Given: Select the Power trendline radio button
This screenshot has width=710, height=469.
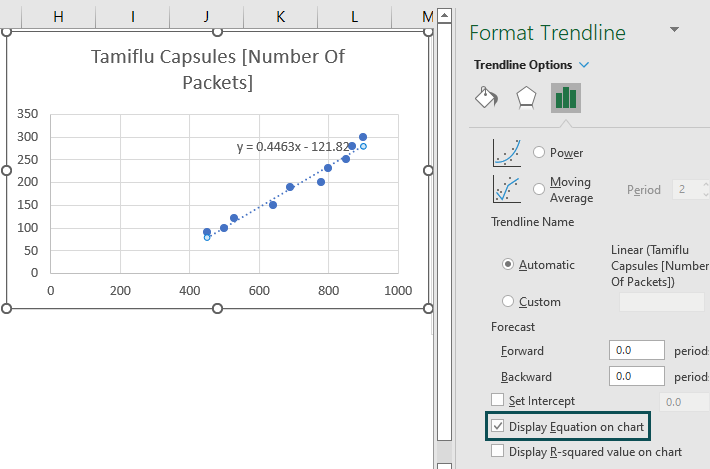Looking at the screenshot, I should click(x=538, y=152).
